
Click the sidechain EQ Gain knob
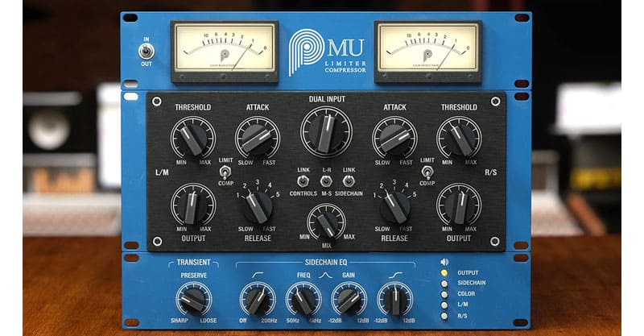click(349, 299)
